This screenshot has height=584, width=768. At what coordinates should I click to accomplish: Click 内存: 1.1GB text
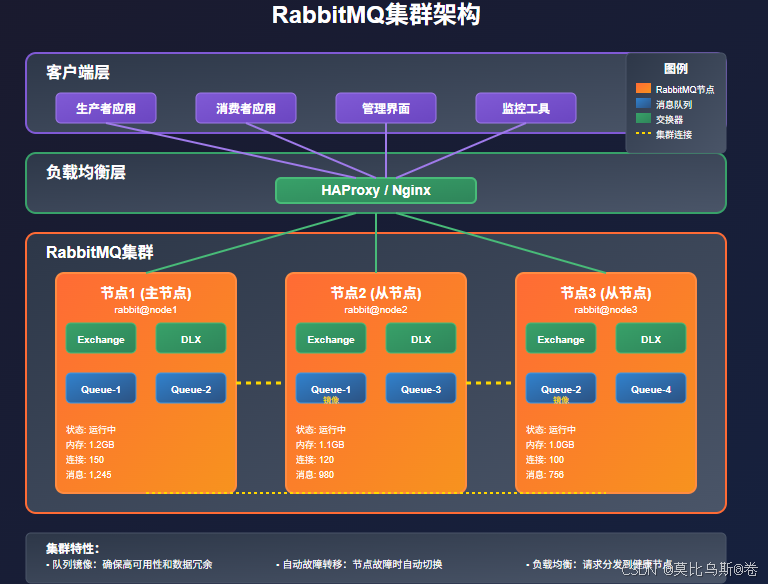coord(320,445)
